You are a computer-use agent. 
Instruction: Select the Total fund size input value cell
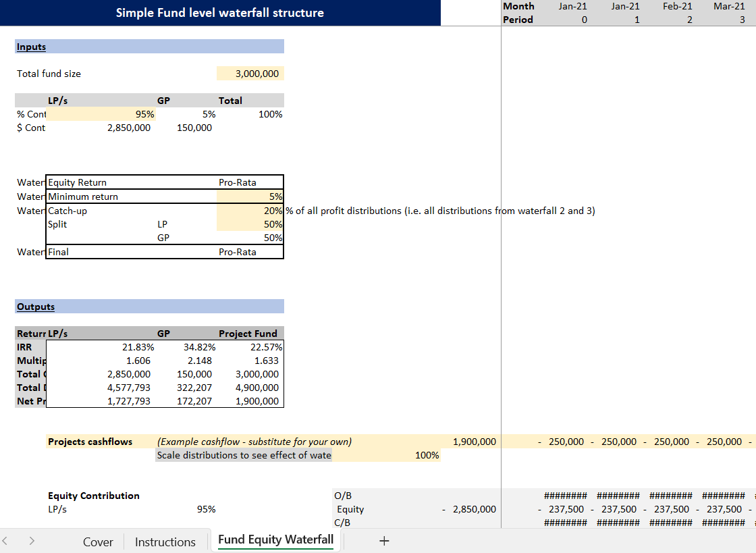pyautogui.click(x=250, y=74)
